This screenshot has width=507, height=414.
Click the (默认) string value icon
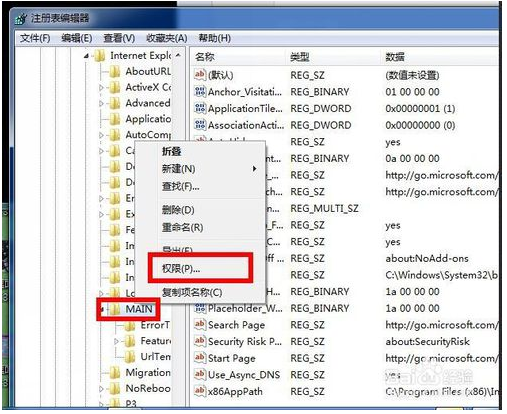coord(200,74)
